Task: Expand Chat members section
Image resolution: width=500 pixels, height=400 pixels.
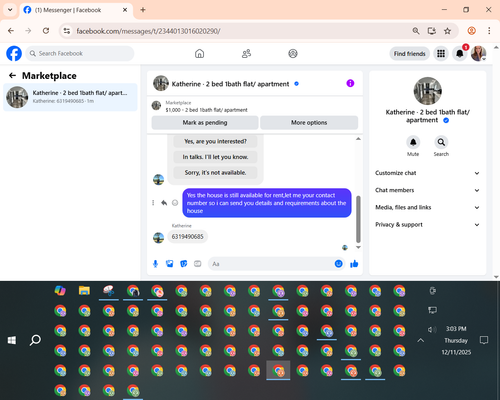Action: 427,190
